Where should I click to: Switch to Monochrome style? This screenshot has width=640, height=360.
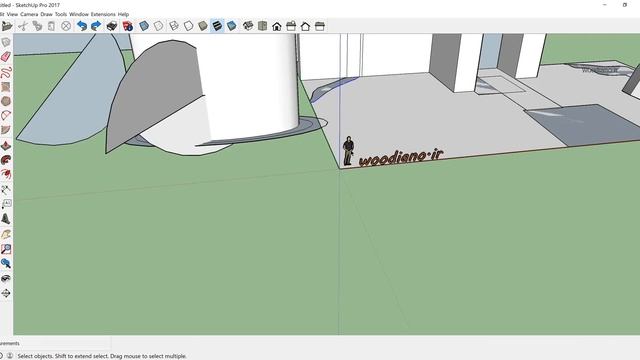[x=231, y=26]
